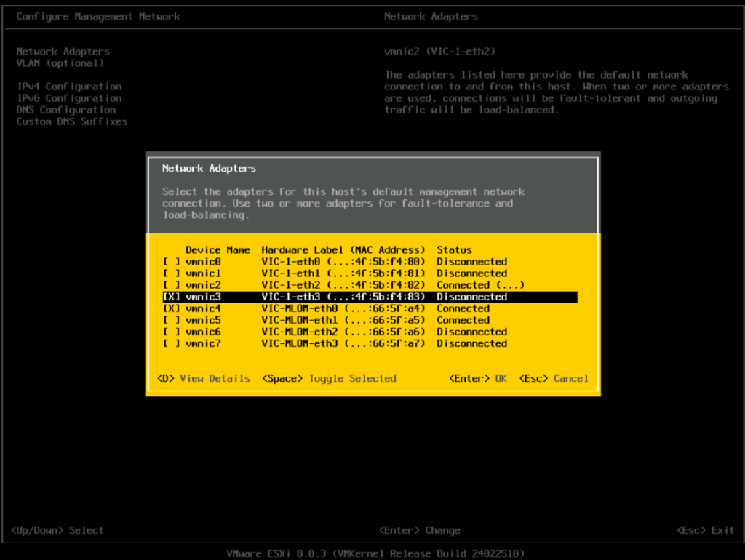Click <Esc> Exit at bottom right
Viewport: 745px width, 560px height.
(x=706, y=530)
